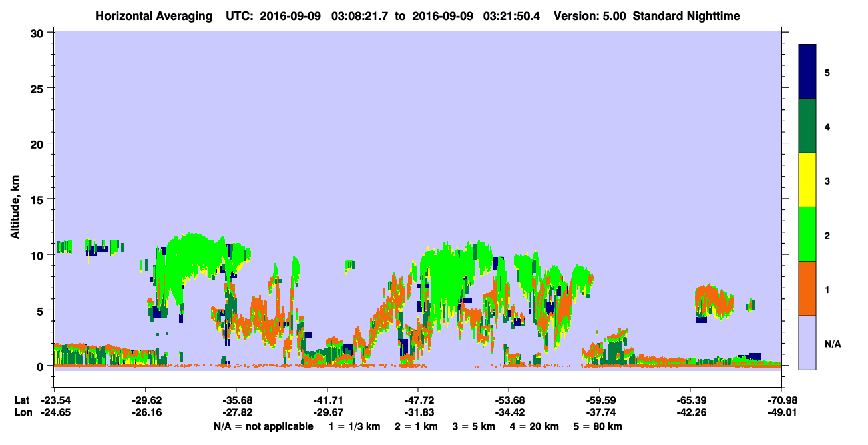This screenshot has height=445, width=868.
Task: Click the colorbar label 4
Action: (x=827, y=126)
